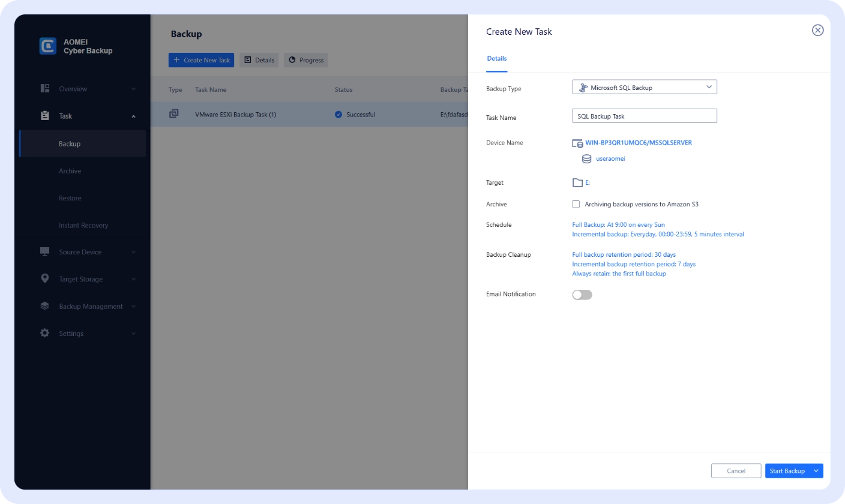Image resolution: width=845 pixels, height=504 pixels.
Task: Edit the Full Backup schedule link
Action: pos(618,225)
